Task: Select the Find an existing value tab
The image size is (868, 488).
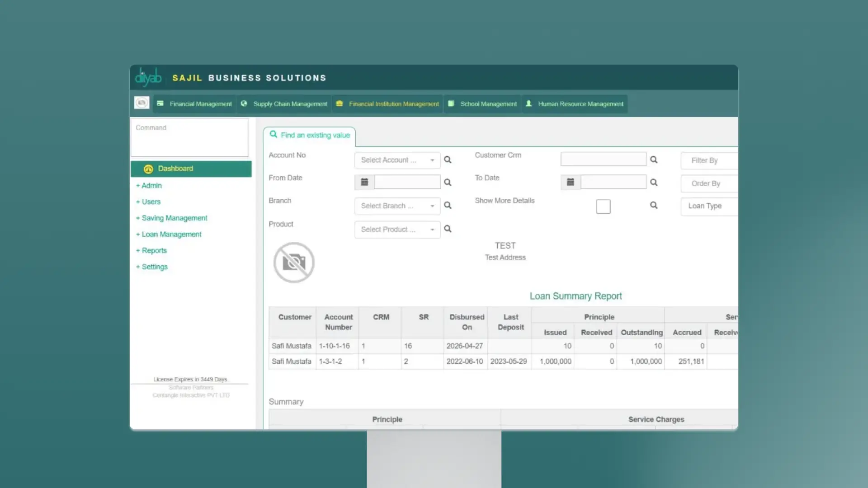Action: pyautogui.click(x=310, y=135)
